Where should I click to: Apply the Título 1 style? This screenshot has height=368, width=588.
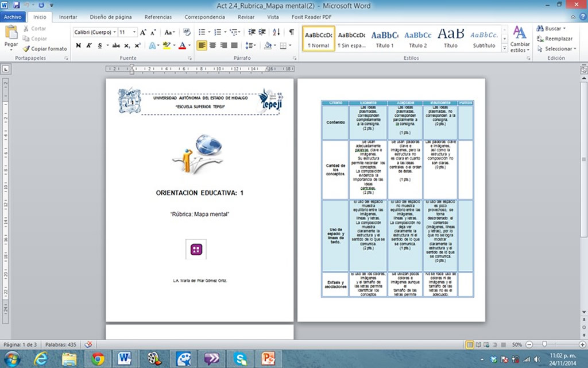coord(385,39)
